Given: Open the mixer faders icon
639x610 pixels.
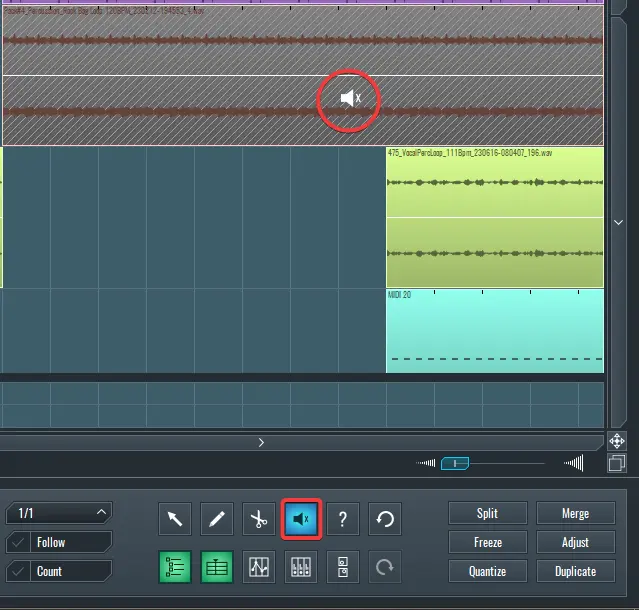Looking at the screenshot, I should click(x=301, y=567).
